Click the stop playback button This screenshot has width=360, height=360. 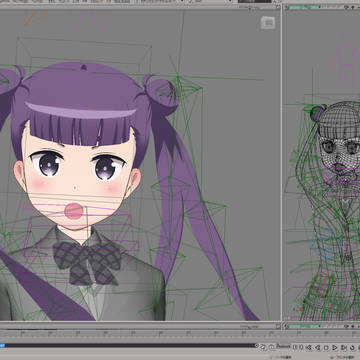326,347
